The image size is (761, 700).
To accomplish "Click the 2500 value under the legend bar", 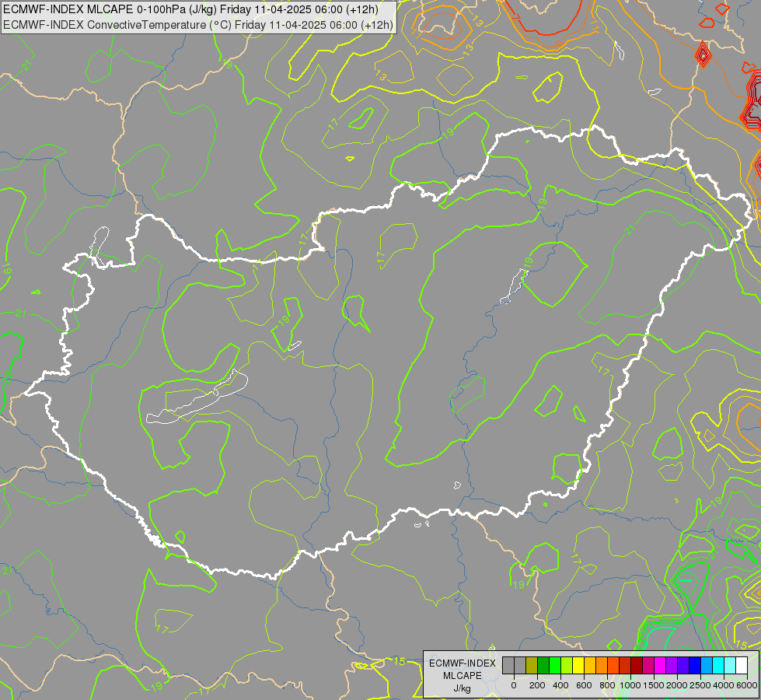I will [x=701, y=685].
